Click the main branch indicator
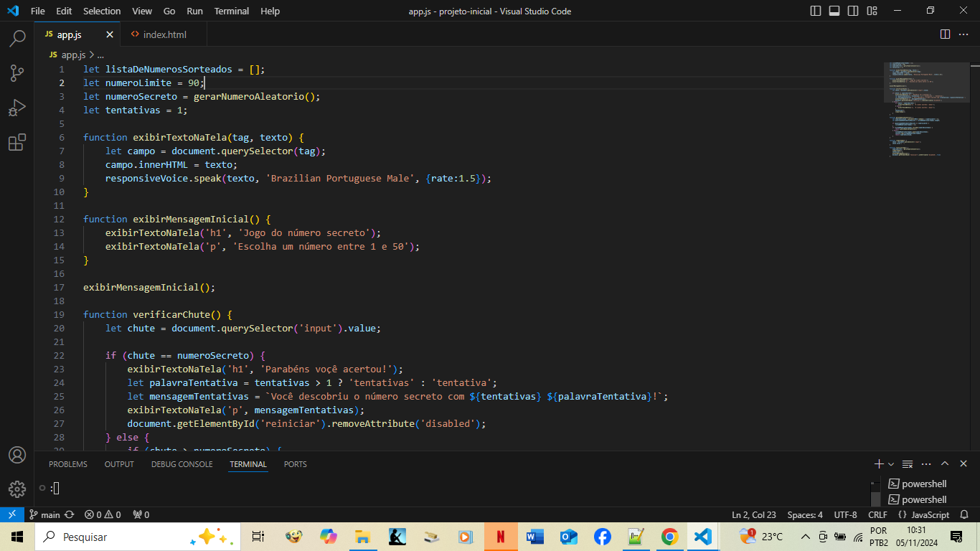This screenshot has width=980, height=551. click(x=44, y=514)
